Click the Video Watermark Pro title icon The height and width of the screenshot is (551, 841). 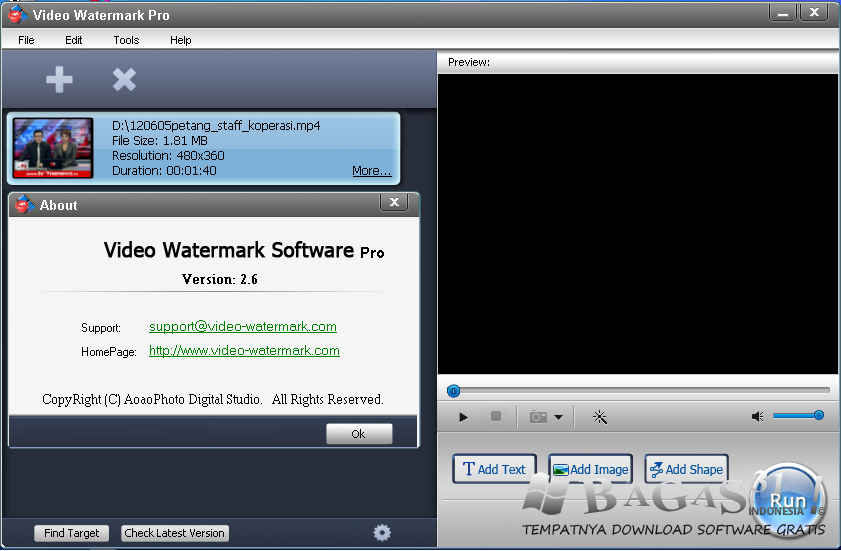click(x=17, y=15)
